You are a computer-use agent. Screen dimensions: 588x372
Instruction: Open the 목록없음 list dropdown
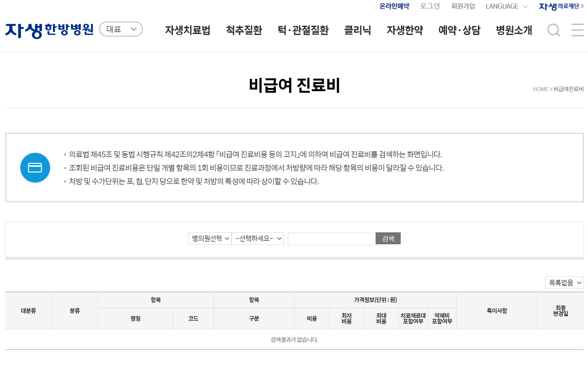click(x=564, y=283)
